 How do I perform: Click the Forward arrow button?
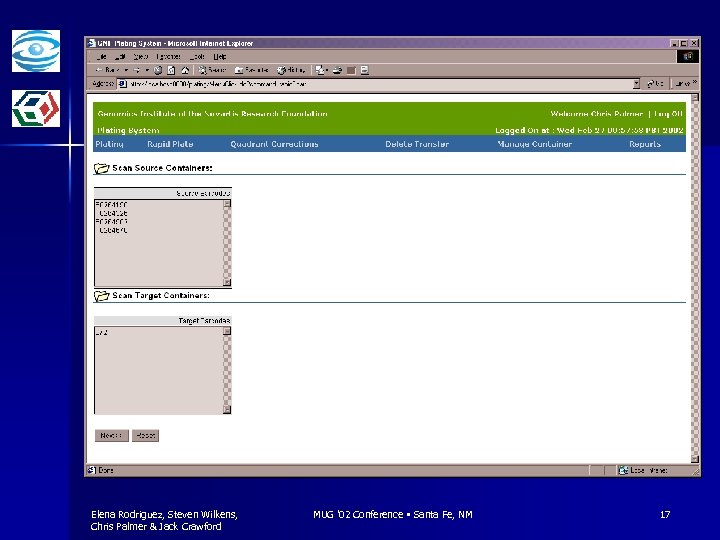pos(137,70)
